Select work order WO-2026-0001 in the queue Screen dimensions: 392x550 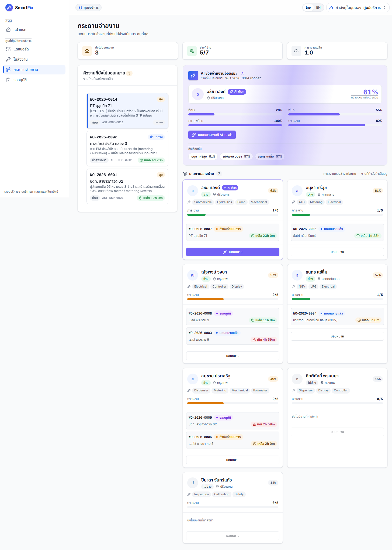[127, 186]
